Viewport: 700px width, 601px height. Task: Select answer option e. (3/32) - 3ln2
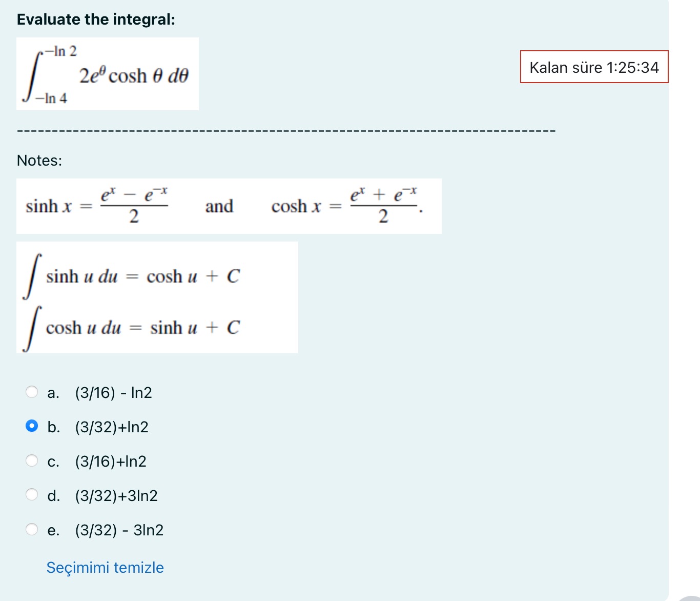[x=32, y=529]
